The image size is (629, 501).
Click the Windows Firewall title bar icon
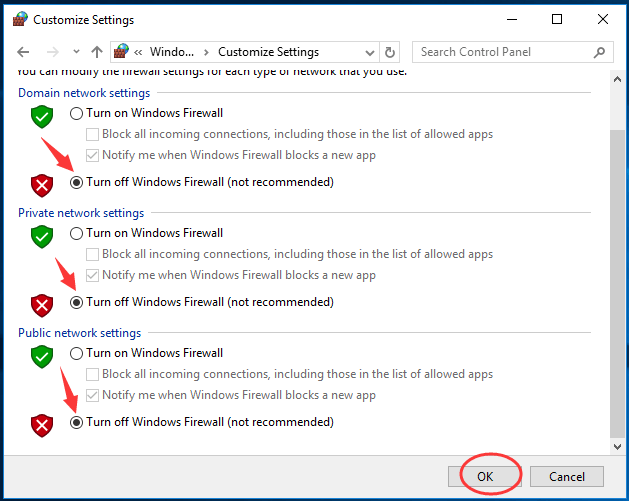tap(20, 19)
